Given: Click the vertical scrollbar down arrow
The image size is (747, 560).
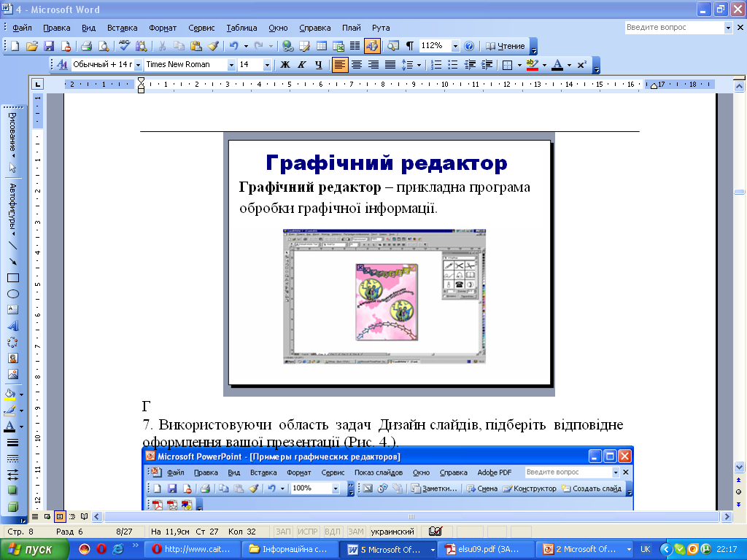Looking at the screenshot, I should coord(740,467).
